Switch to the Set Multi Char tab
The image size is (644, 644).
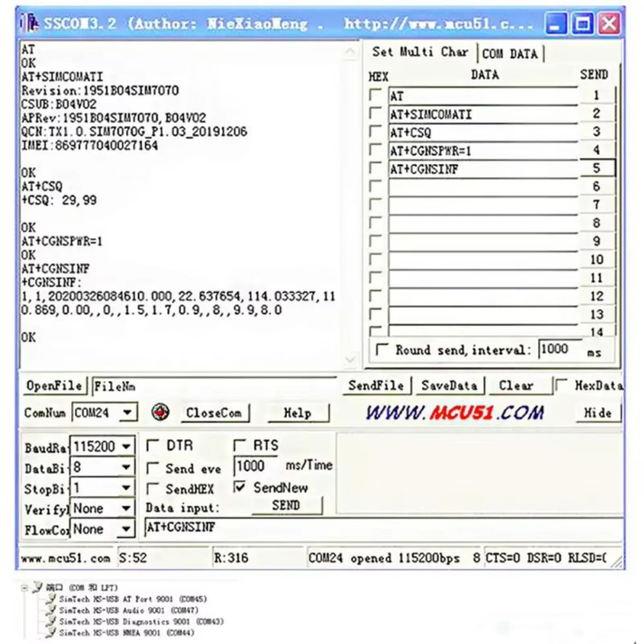coord(420,52)
